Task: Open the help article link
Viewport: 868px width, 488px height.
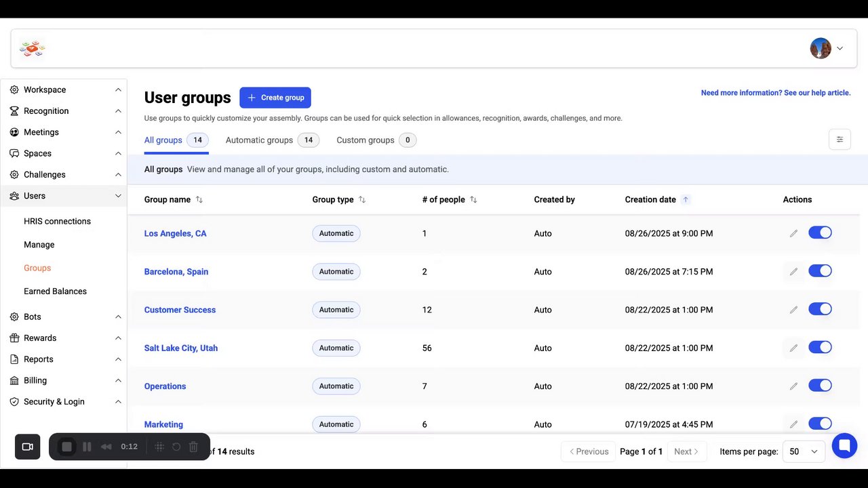Action: (775, 93)
